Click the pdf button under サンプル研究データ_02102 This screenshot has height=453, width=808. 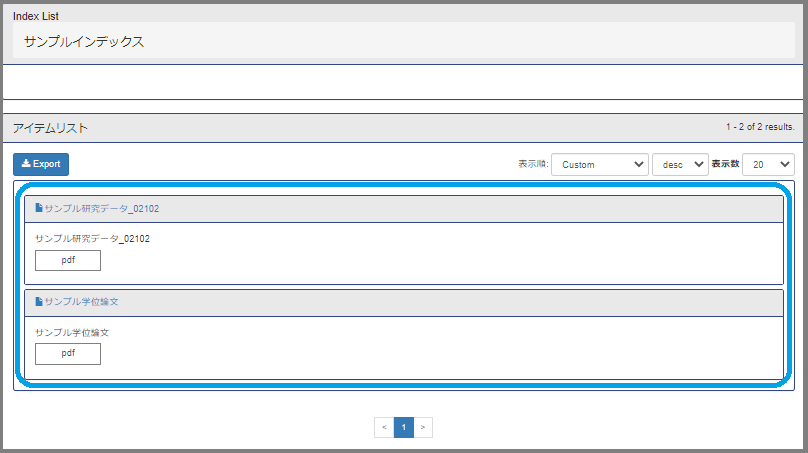point(68,260)
